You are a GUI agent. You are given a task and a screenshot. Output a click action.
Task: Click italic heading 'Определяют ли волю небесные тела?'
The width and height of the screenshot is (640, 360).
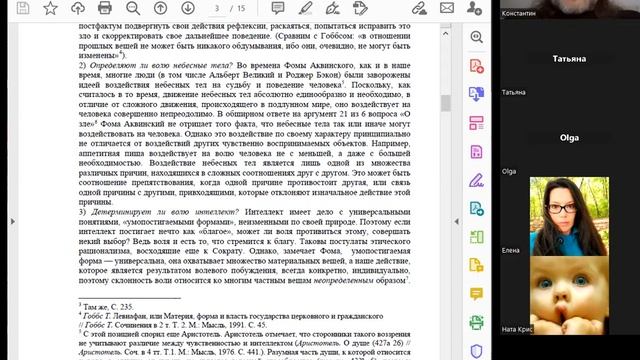click(x=161, y=65)
